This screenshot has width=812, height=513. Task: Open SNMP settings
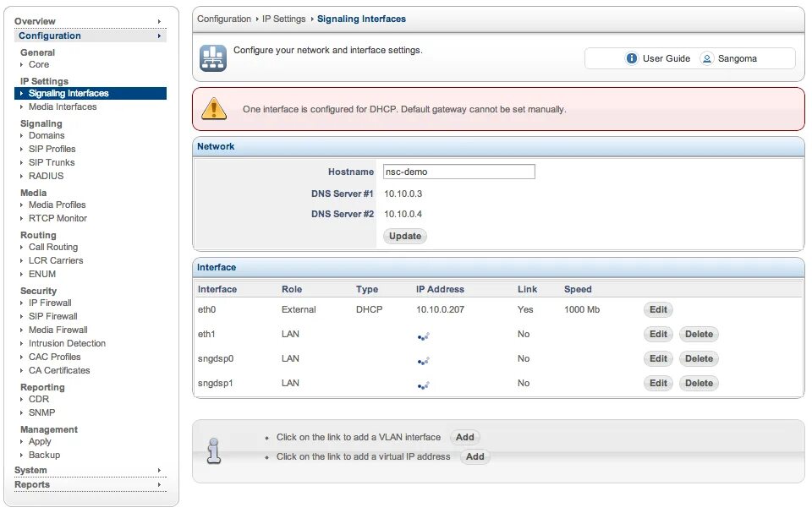point(42,412)
